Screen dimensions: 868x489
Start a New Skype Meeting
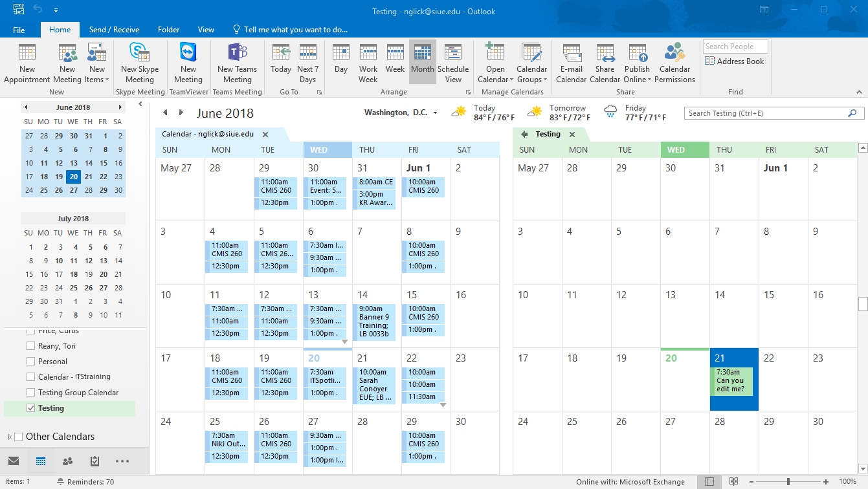[139, 63]
